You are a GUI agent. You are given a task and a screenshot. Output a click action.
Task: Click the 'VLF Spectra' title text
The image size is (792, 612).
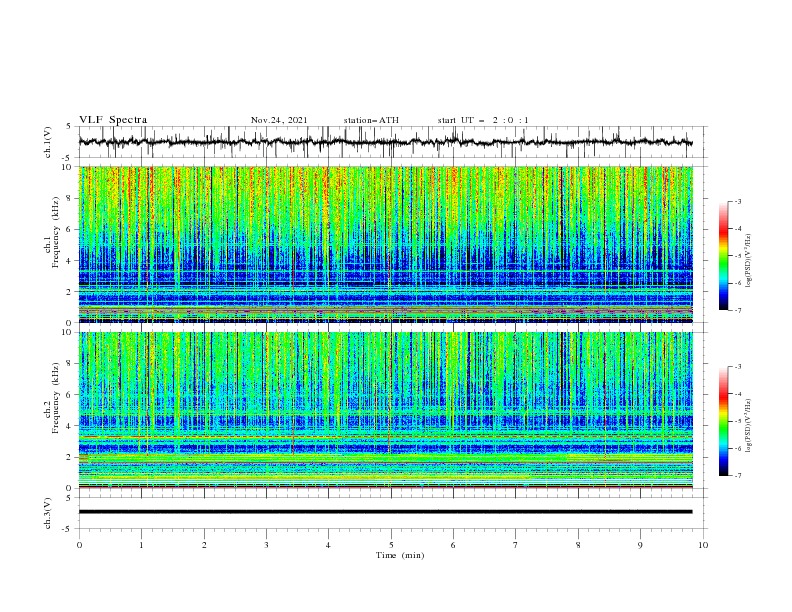click(113, 120)
